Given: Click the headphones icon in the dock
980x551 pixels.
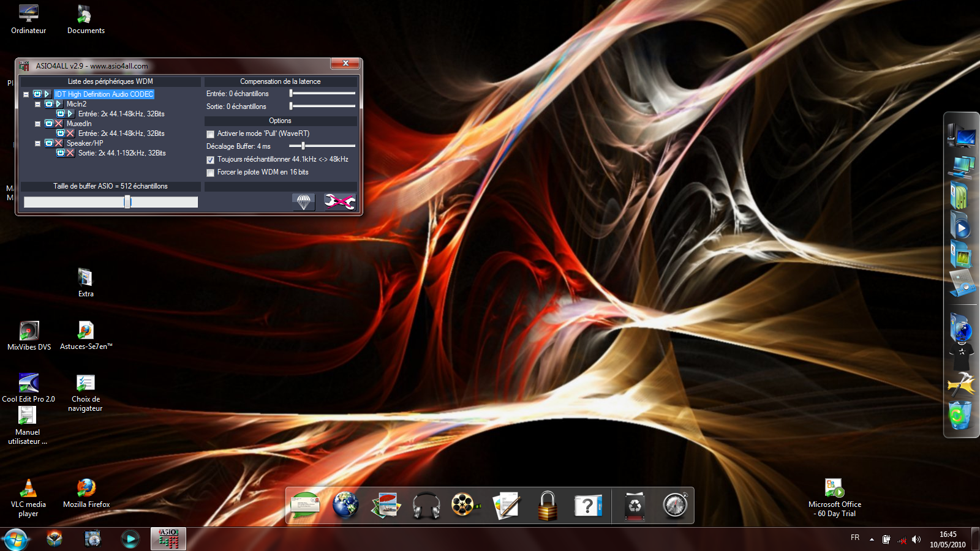Looking at the screenshot, I should pos(426,506).
